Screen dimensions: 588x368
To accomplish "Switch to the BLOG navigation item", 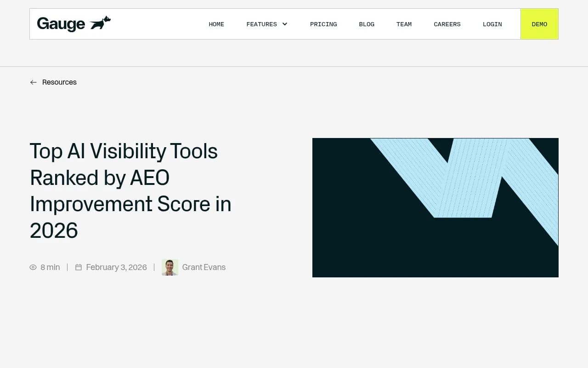I will pos(367,24).
